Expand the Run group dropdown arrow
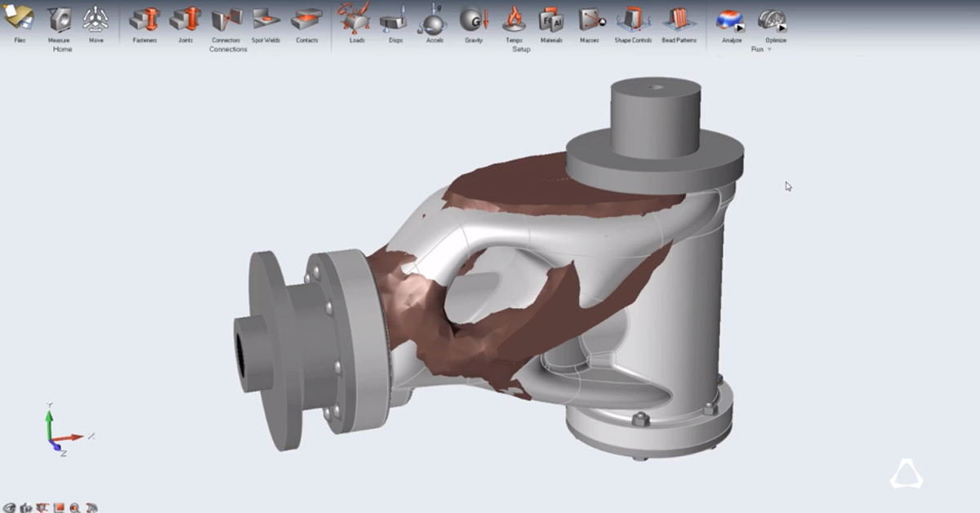 coord(769,50)
